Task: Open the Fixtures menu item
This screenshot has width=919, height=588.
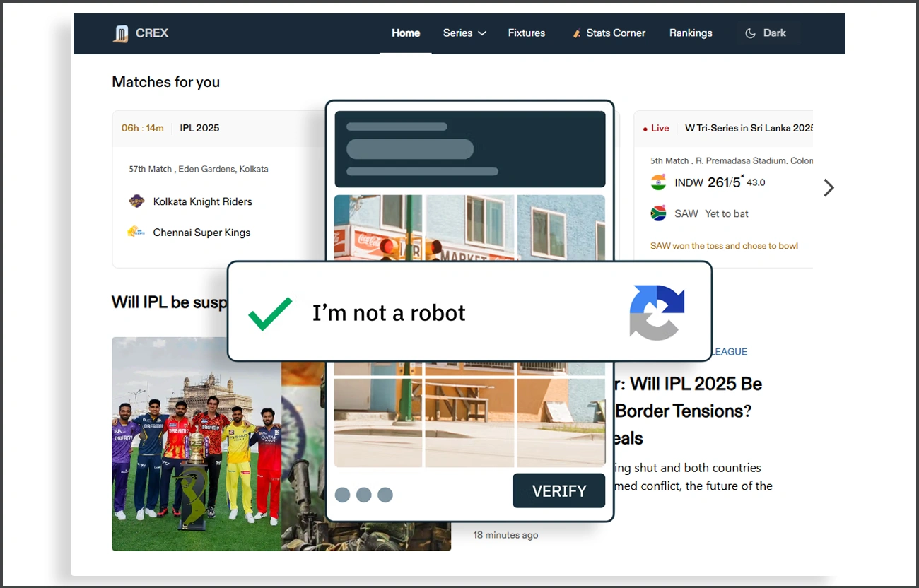Action: (x=527, y=33)
